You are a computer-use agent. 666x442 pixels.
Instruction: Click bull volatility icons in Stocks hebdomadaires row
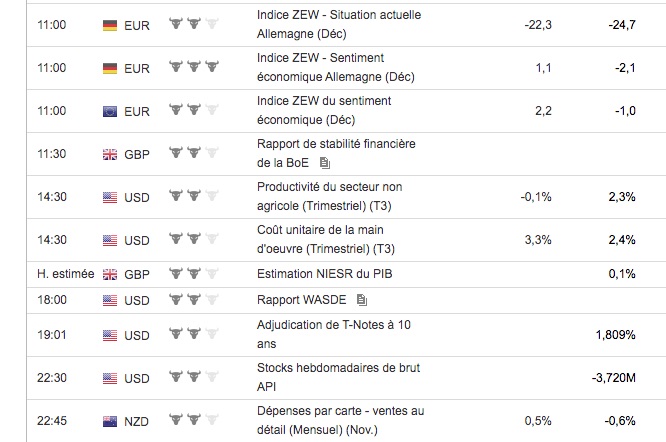coord(192,377)
